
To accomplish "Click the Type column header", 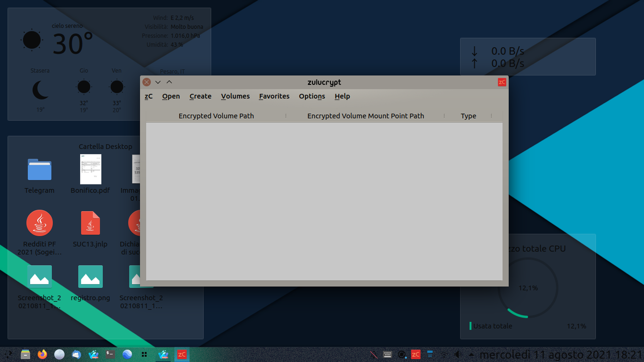I will [x=468, y=116].
